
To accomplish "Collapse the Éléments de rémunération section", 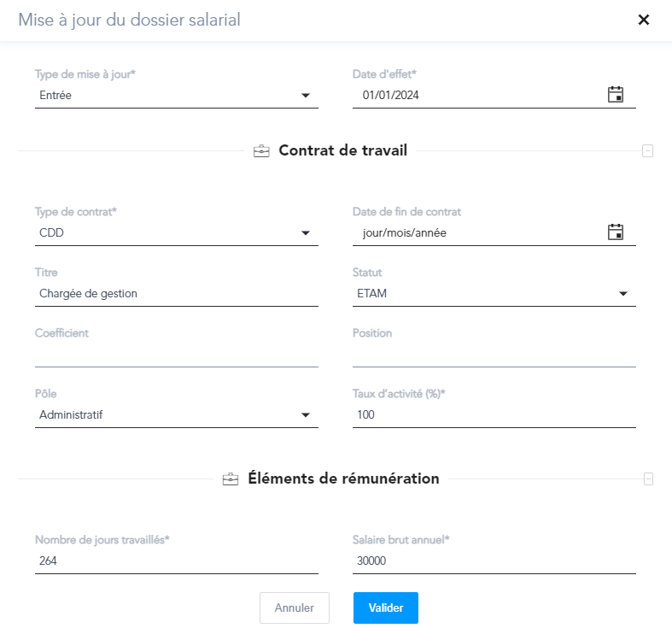I will pos(648,479).
